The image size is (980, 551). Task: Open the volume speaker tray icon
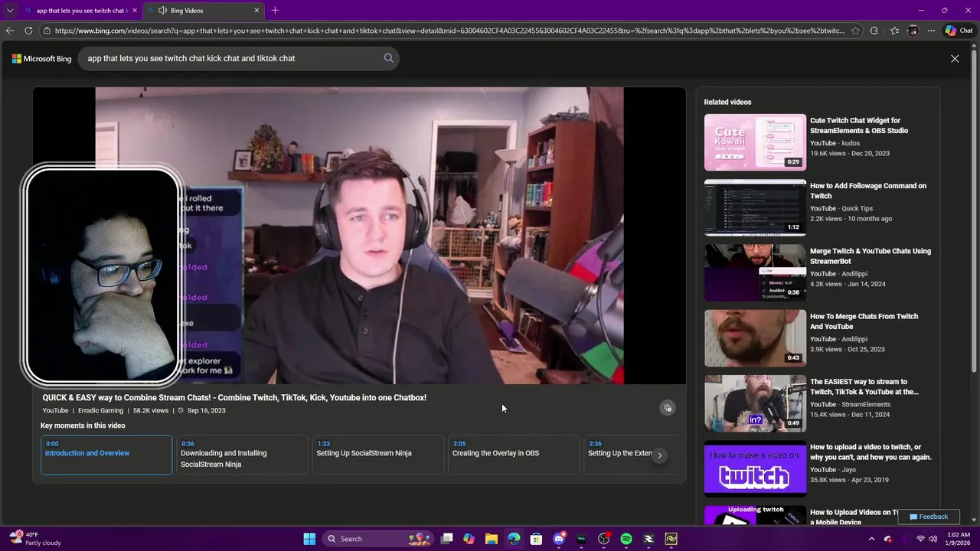click(933, 539)
